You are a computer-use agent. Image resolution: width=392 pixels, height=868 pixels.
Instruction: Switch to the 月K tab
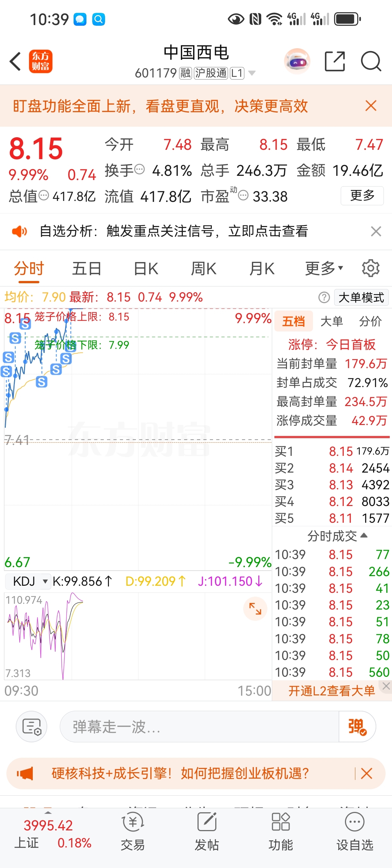262,268
